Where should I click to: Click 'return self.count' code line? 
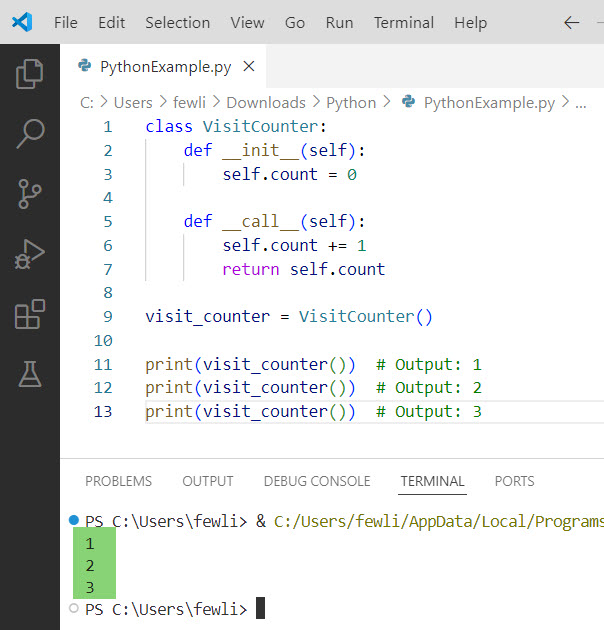click(304, 269)
